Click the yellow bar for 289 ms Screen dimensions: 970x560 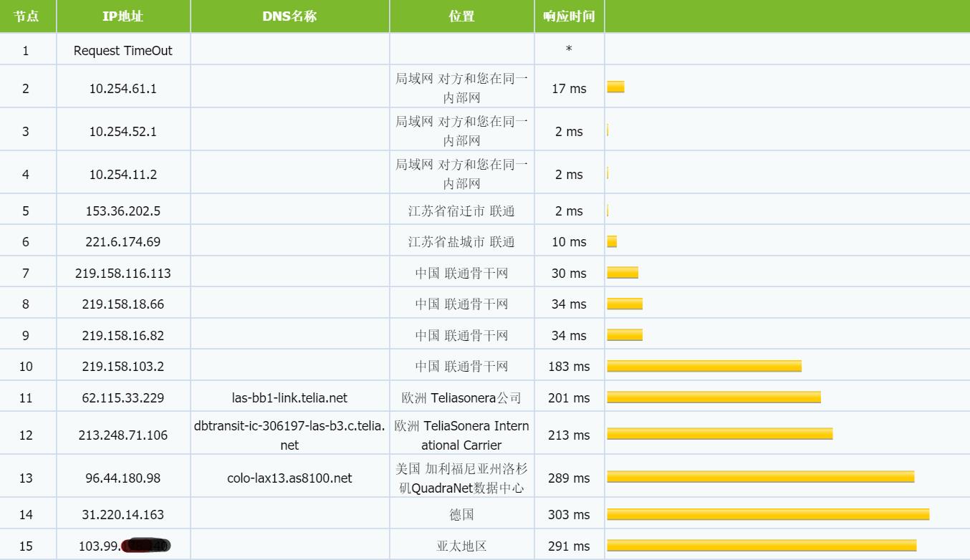coord(761,477)
